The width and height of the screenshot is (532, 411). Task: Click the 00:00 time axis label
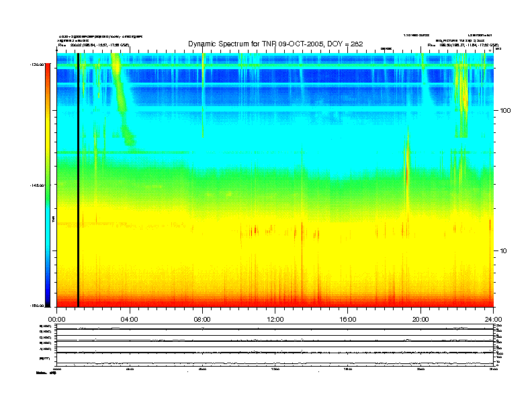click(x=56, y=320)
